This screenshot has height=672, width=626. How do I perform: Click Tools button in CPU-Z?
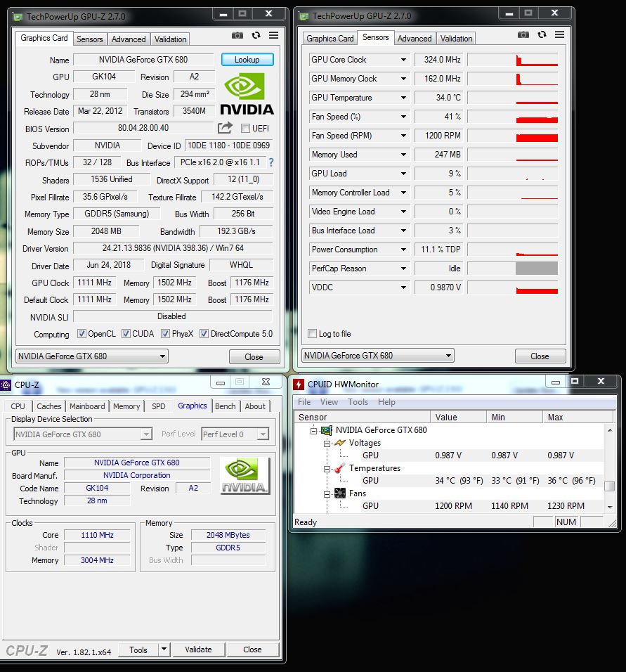tap(138, 650)
